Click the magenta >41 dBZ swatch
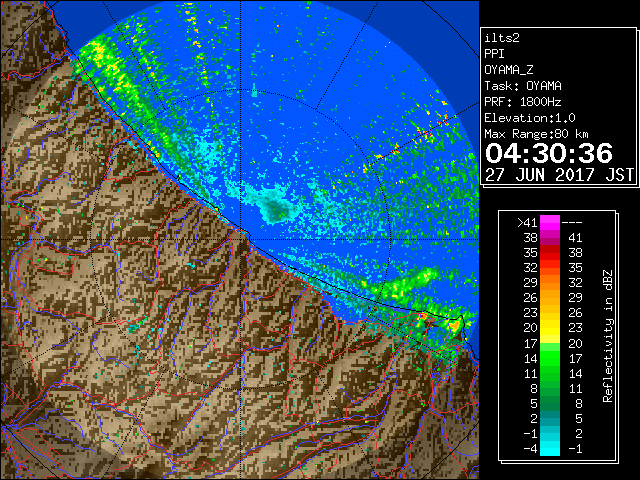The height and width of the screenshot is (480, 640). (x=550, y=223)
